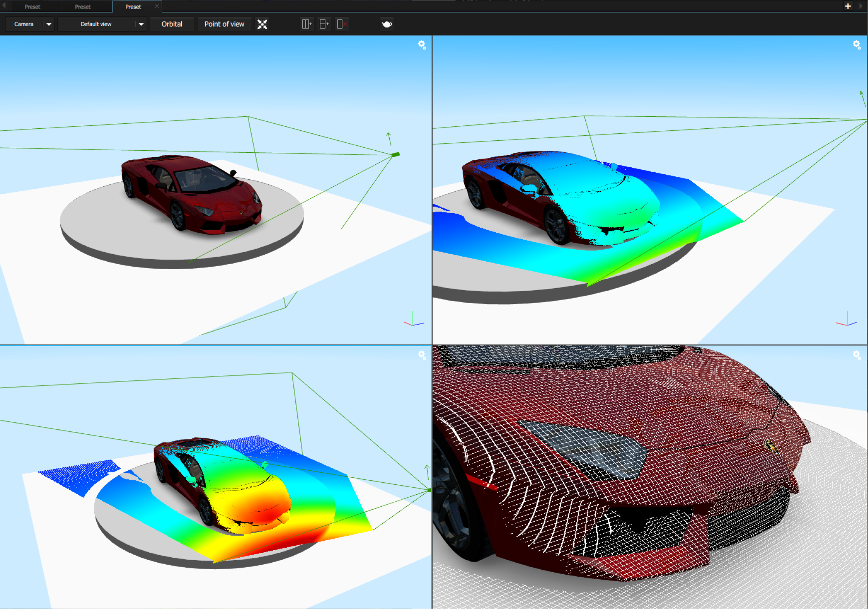The image size is (868, 609).
Task: Add a new preset tab with plus icon
Action: point(848,6)
